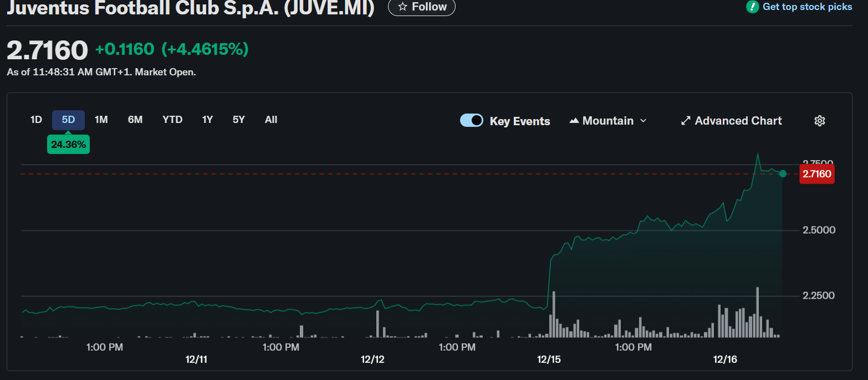
Task: Click the Follow button
Action: pyautogui.click(x=421, y=7)
